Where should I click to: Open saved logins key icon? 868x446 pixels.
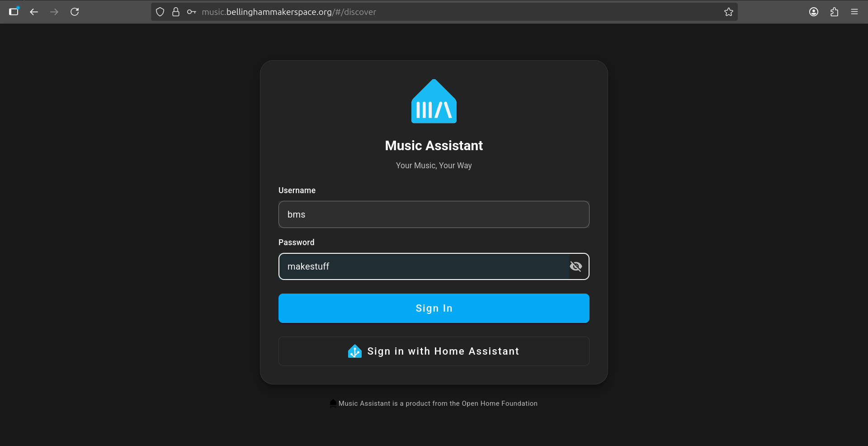(x=192, y=12)
